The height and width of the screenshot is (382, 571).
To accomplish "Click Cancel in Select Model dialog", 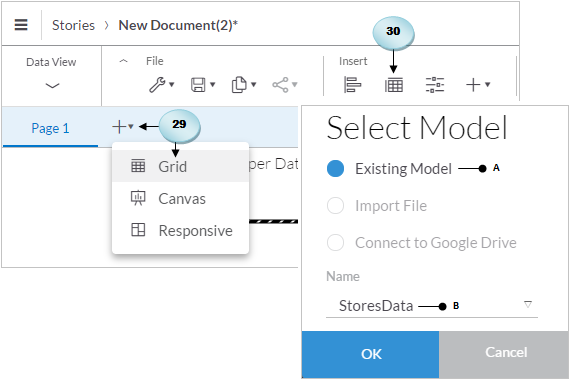I will [x=504, y=354].
